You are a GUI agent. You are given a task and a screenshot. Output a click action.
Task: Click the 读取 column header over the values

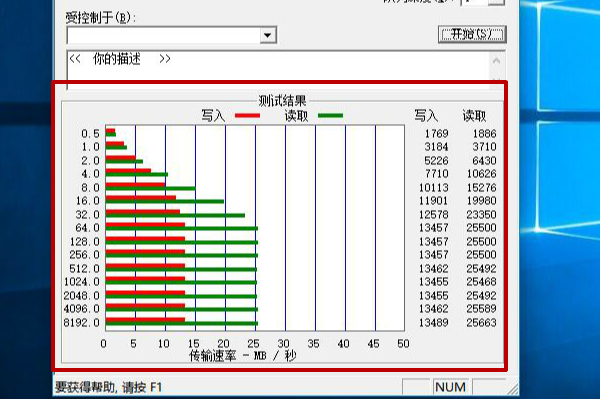474,116
